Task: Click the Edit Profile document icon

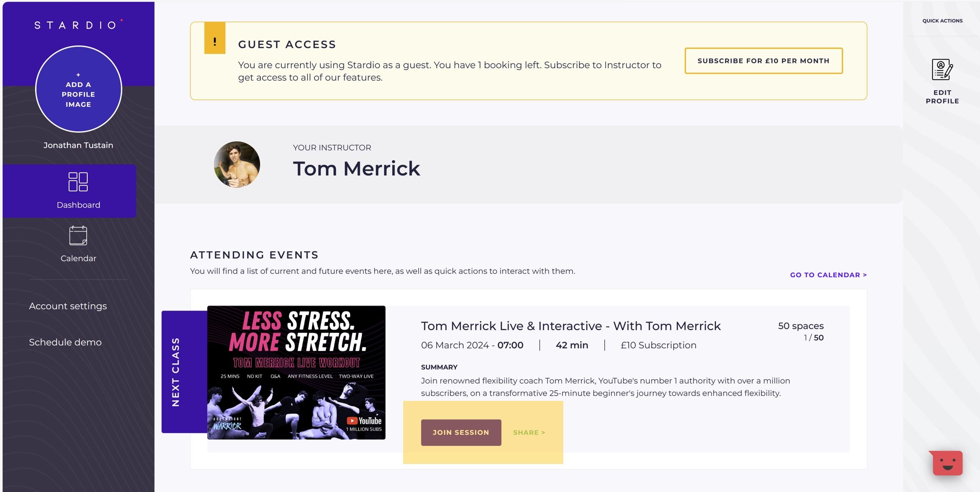Action: tap(942, 69)
